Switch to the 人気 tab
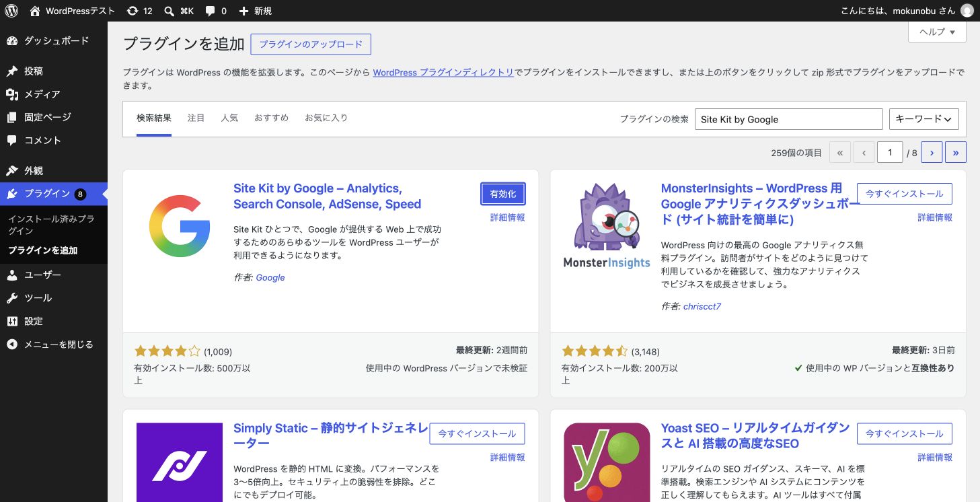 pyautogui.click(x=229, y=118)
